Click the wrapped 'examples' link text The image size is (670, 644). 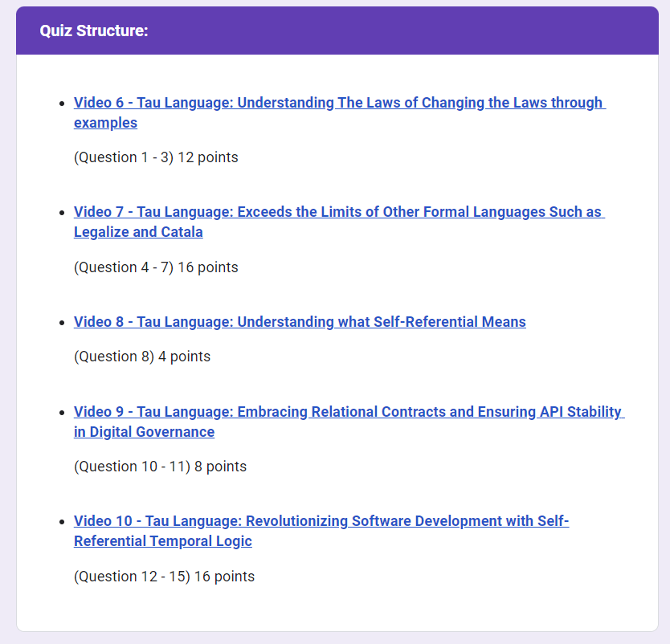click(105, 123)
